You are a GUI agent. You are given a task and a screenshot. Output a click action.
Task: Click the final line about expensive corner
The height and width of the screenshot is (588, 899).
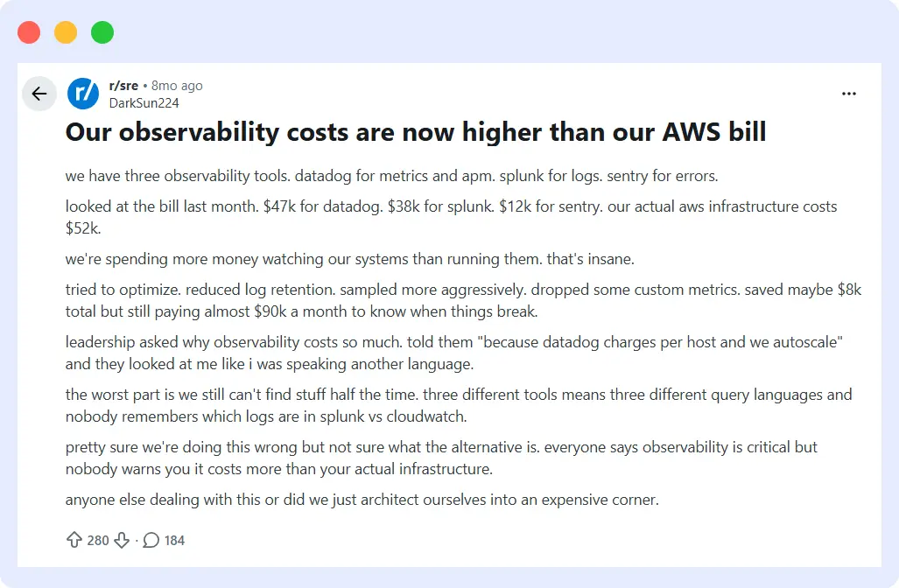click(x=362, y=500)
